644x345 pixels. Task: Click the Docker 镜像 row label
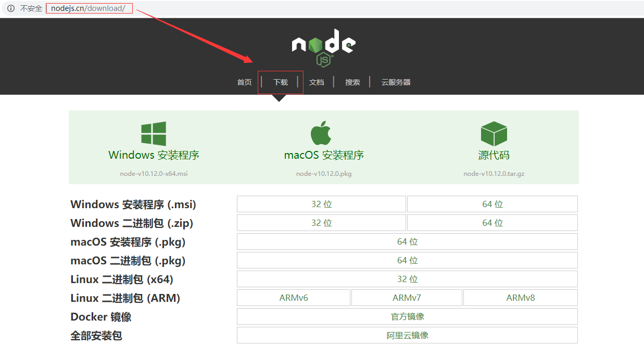point(101,317)
